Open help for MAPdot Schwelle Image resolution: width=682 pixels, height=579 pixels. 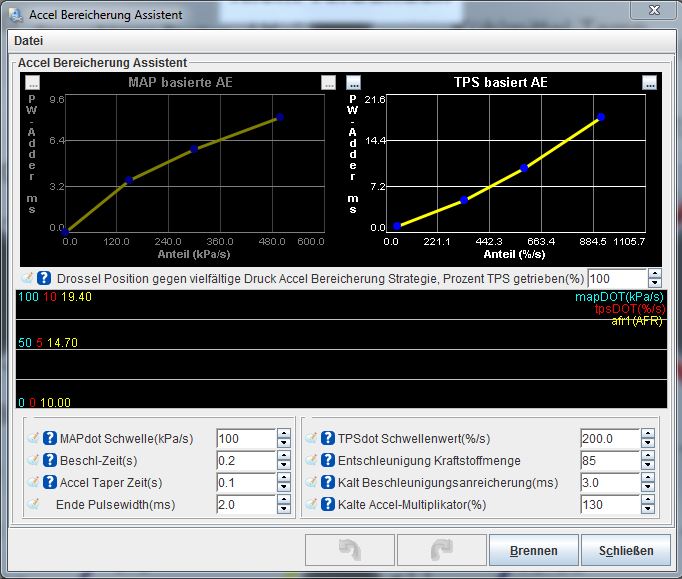pyautogui.click(x=49, y=439)
